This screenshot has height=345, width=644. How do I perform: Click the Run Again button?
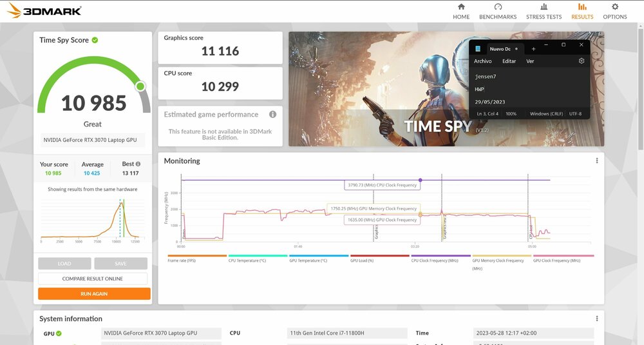94,293
